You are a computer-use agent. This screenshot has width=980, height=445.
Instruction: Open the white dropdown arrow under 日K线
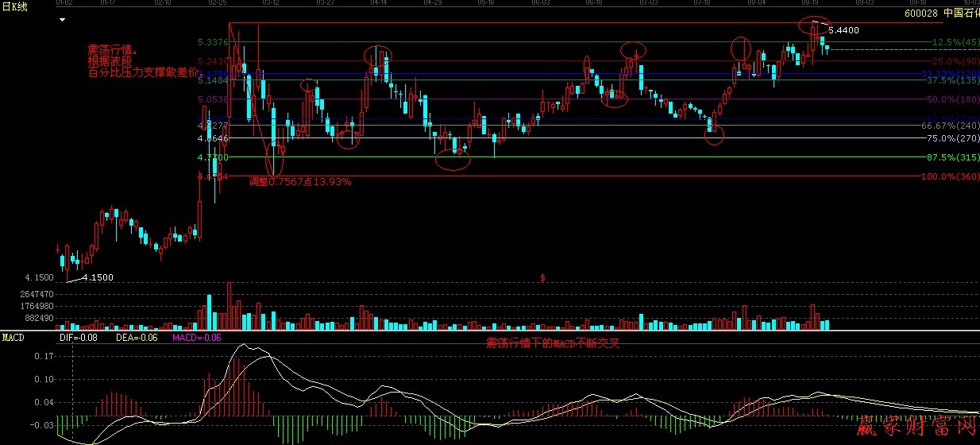coord(63,20)
